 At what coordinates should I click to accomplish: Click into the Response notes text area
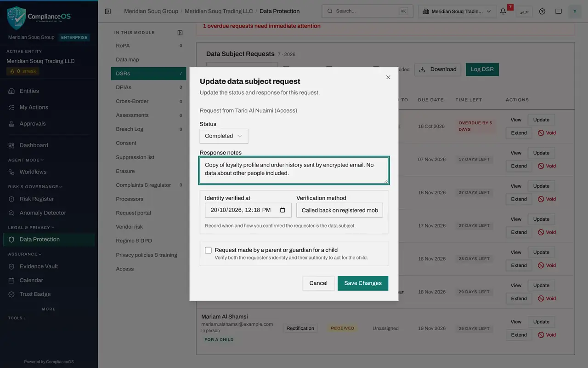pyautogui.click(x=294, y=170)
